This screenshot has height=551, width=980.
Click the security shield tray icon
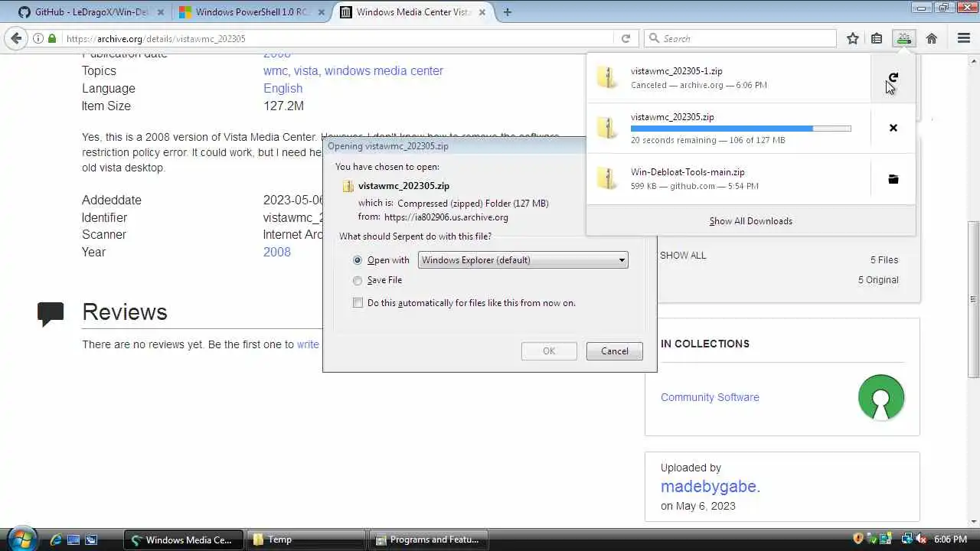858,540
